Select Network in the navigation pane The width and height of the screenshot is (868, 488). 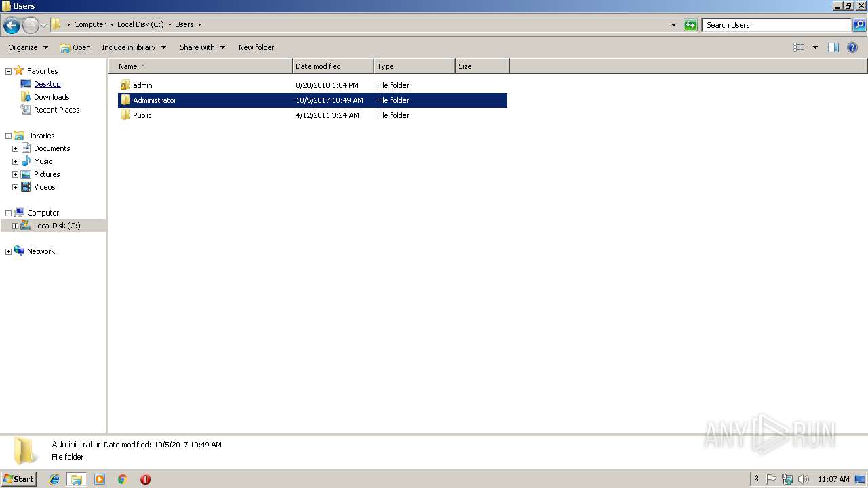click(x=41, y=251)
